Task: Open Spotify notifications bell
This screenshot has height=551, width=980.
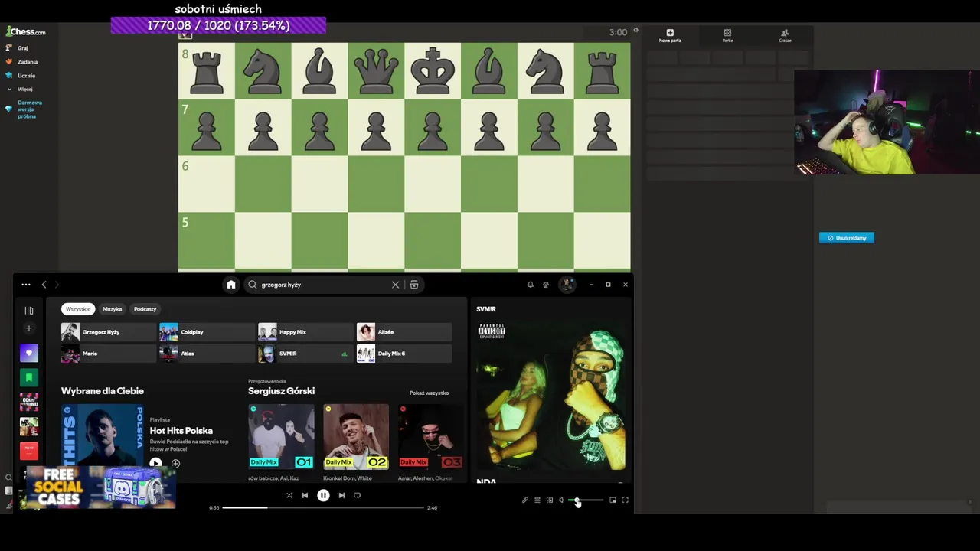Action: (530, 285)
